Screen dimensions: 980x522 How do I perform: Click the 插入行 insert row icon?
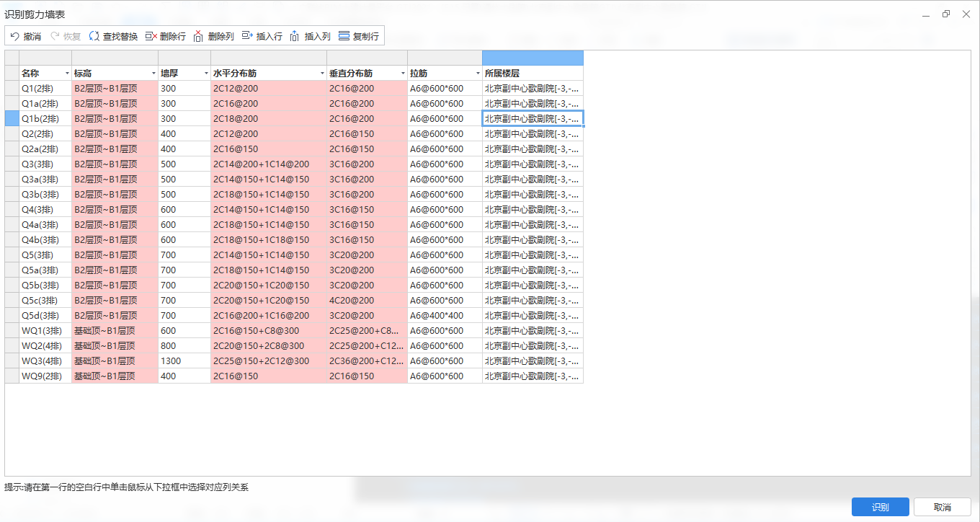coord(247,36)
